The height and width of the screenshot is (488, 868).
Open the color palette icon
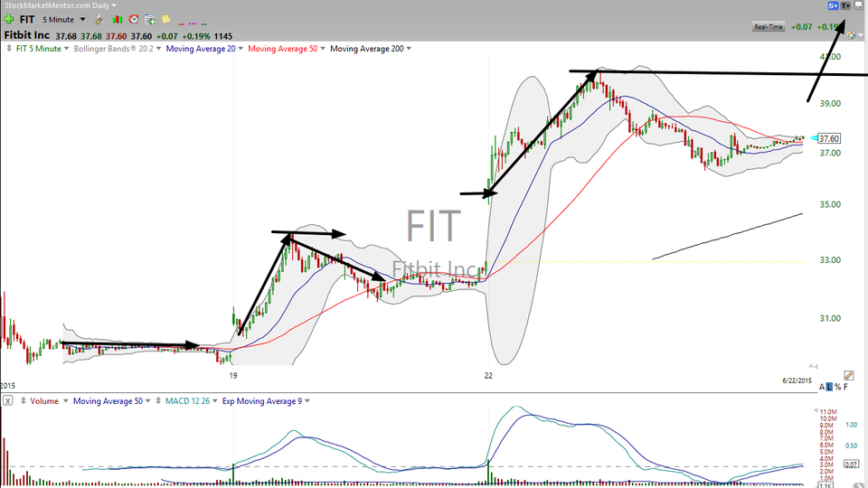coord(851,35)
